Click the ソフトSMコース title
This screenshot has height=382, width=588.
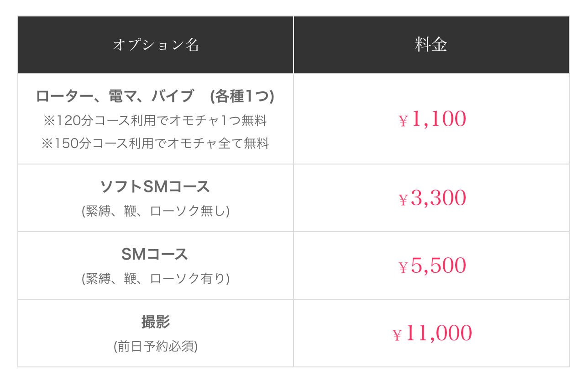point(155,187)
